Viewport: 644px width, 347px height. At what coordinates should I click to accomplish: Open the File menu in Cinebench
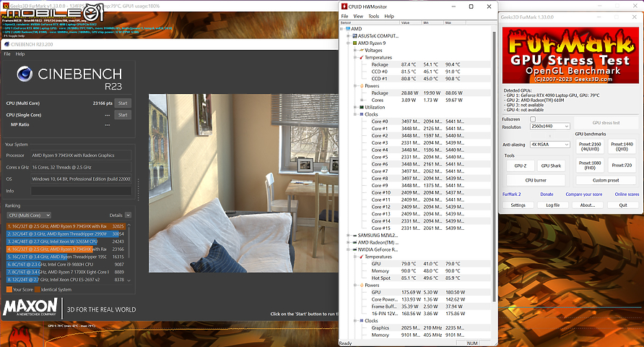[x=7, y=54]
